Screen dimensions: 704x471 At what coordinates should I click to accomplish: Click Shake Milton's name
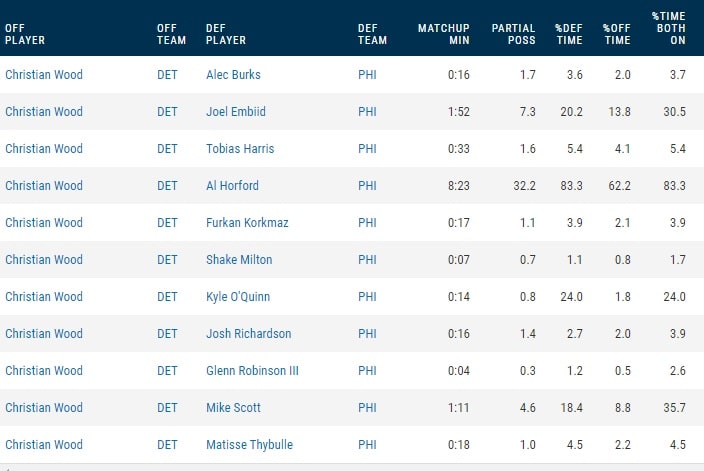pyautogui.click(x=239, y=259)
